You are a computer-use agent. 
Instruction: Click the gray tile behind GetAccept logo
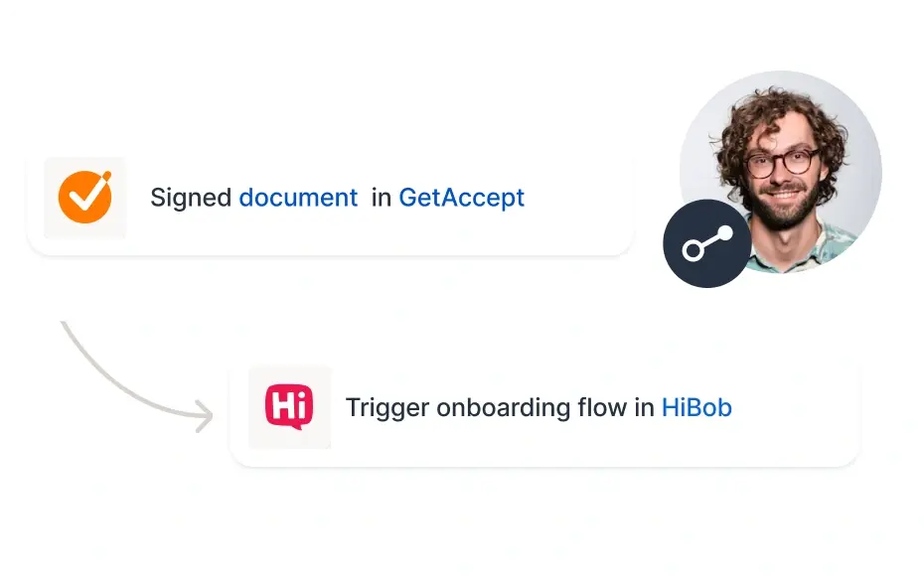coord(84,198)
